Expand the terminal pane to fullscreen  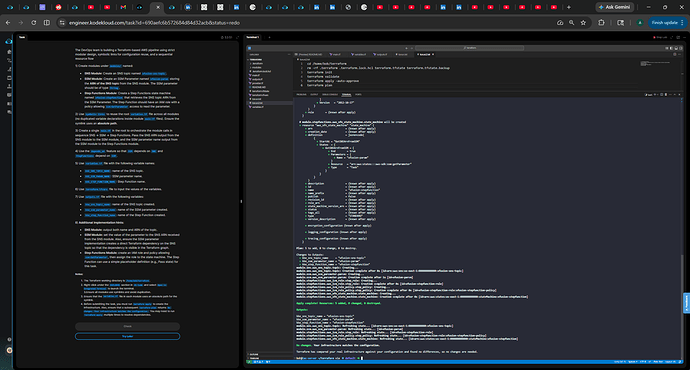click(672, 37)
